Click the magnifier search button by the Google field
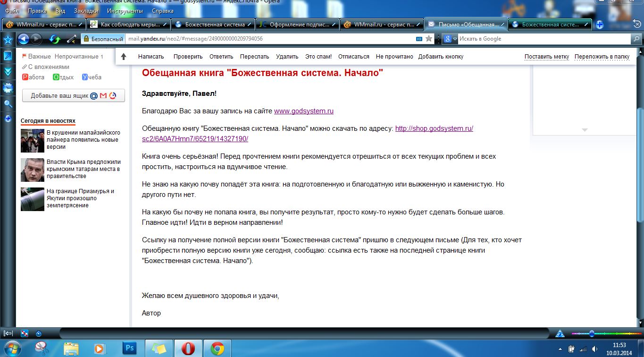Viewport: 644px width, 357px height. [636, 39]
